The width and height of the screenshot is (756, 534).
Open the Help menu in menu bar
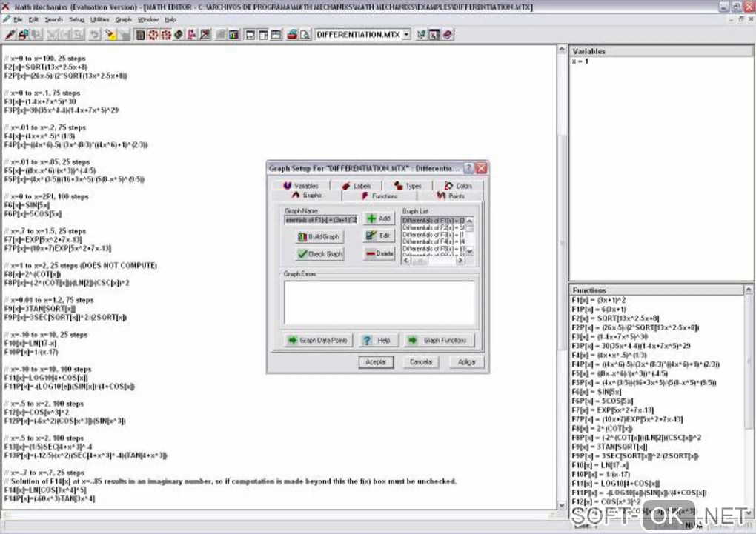click(x=170, y=20)
